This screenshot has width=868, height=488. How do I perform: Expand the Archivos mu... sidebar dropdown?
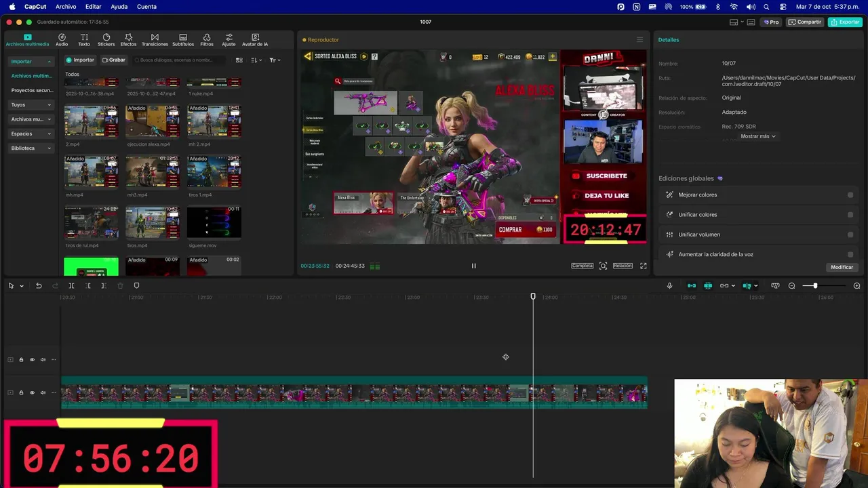(49, 119)
